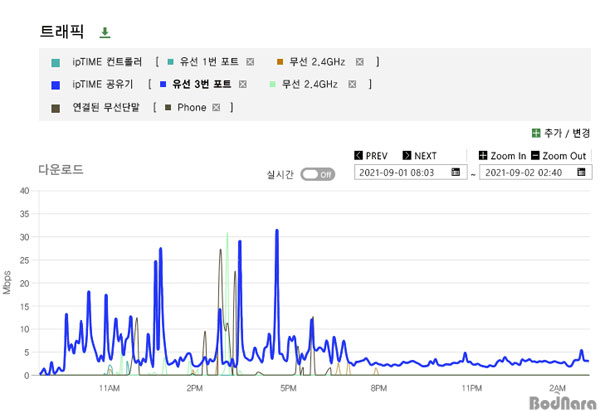Click the Zoom In button
Viewport: 600px width, 413px height.
click(x=502, y=156)
